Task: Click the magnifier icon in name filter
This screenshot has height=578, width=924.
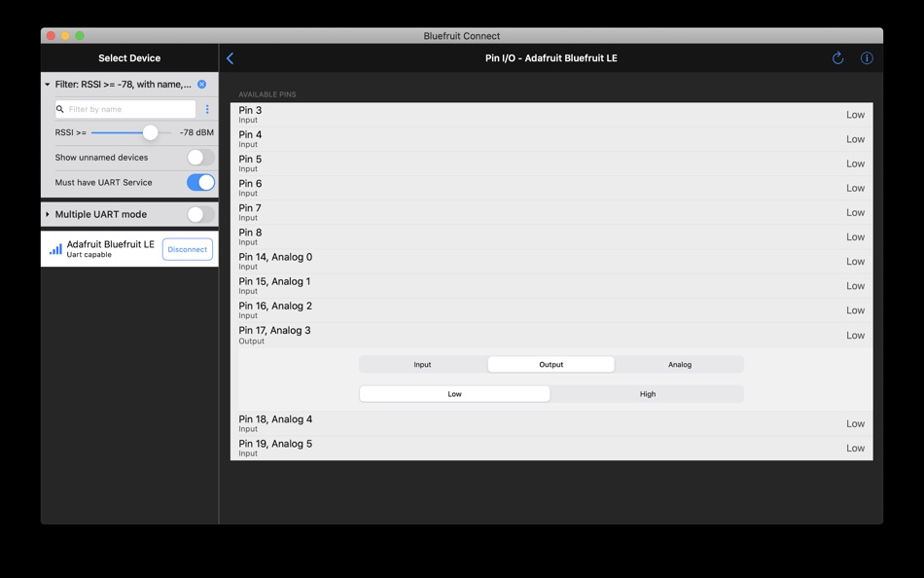Action: [60, 109]
